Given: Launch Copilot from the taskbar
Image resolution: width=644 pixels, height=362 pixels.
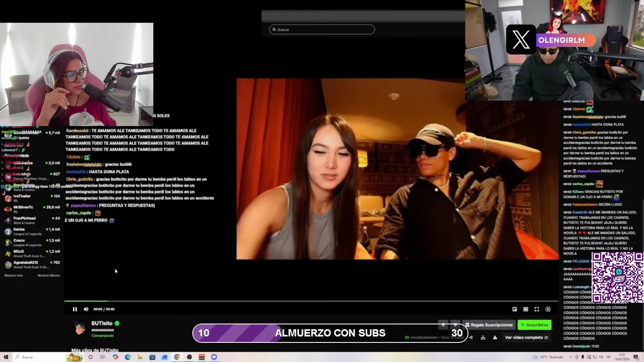Looking at the screenshot, I should (x=115, y=357).
